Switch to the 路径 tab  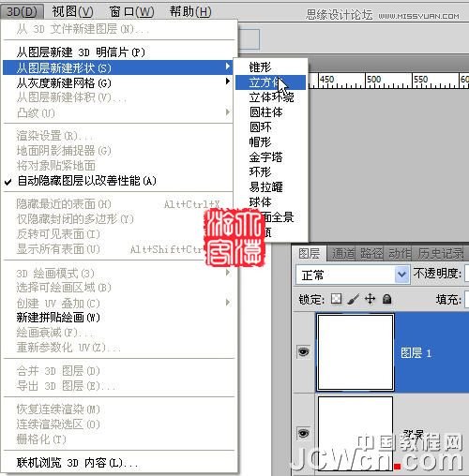371,253
